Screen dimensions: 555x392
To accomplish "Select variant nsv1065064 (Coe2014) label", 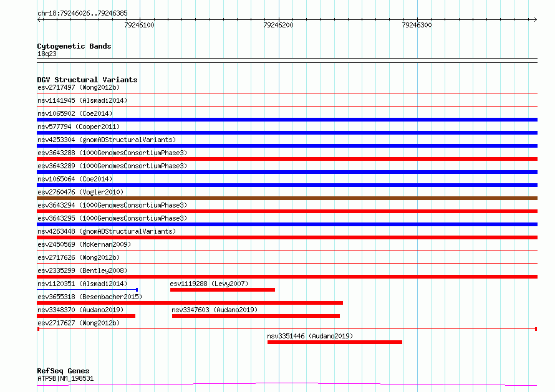I will tap(75, 179).
